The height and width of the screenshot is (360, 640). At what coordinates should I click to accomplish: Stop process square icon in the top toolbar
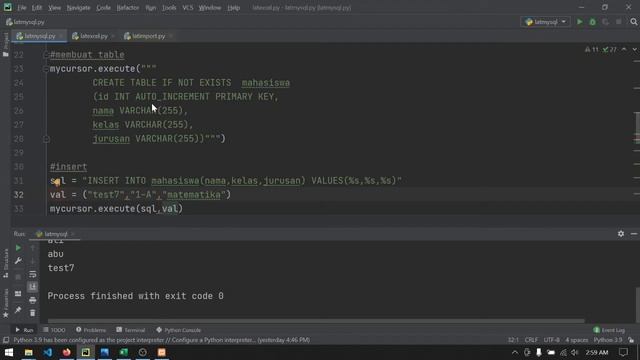(619, 22)
